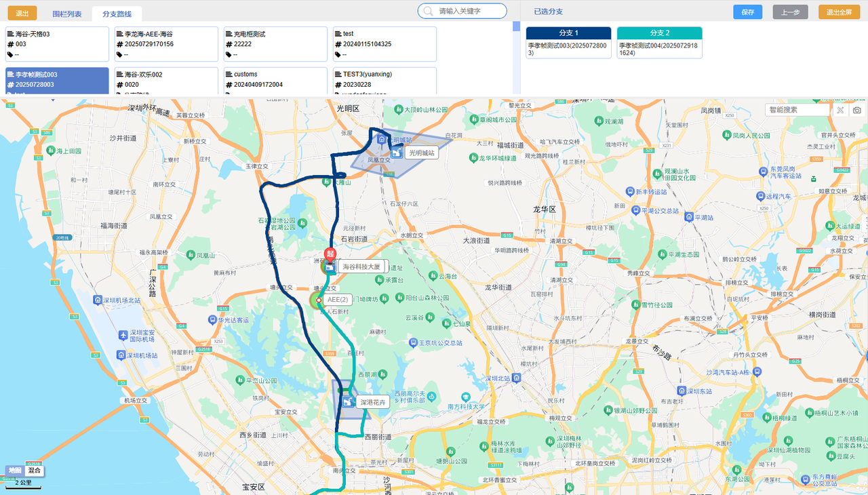Viewport: 868px width, 495px height.
Task: Click the hash icon beside 20240409172004
Action: pos(229,85)
